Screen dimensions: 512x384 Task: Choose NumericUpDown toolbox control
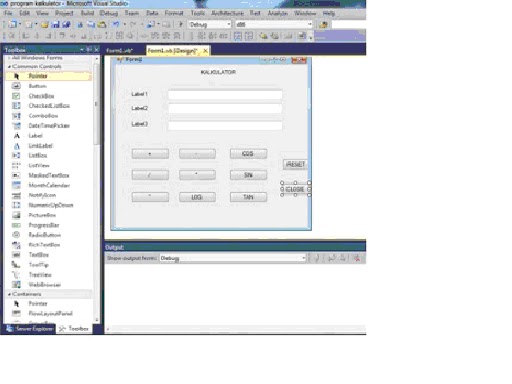click(51, 205)
